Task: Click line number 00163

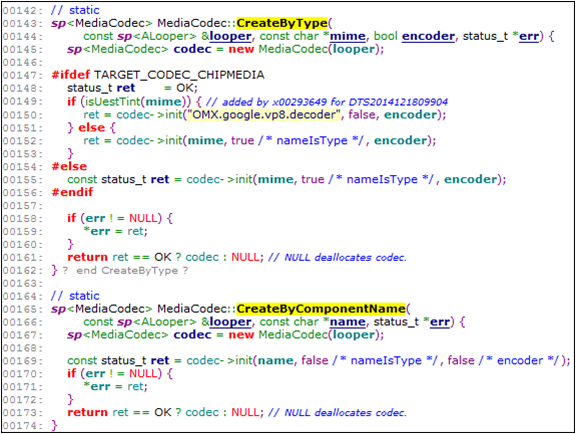Action: click(23, 283)
